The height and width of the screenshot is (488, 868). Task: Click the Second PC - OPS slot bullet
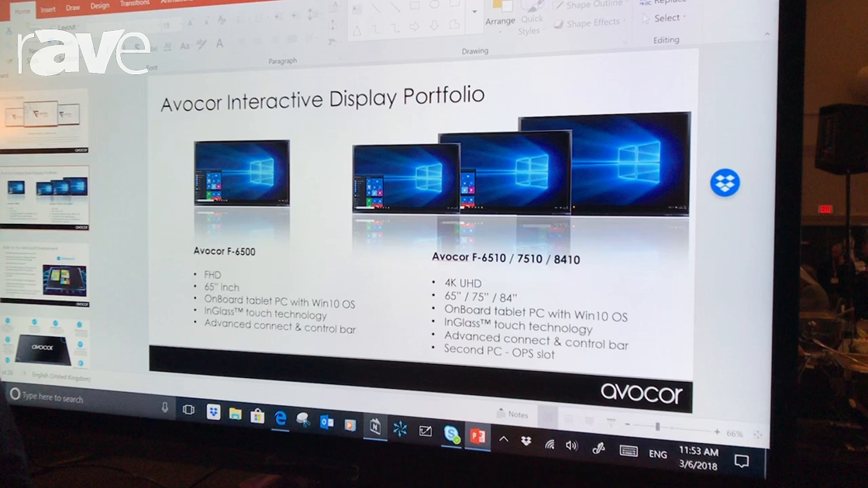pos(499,352)
